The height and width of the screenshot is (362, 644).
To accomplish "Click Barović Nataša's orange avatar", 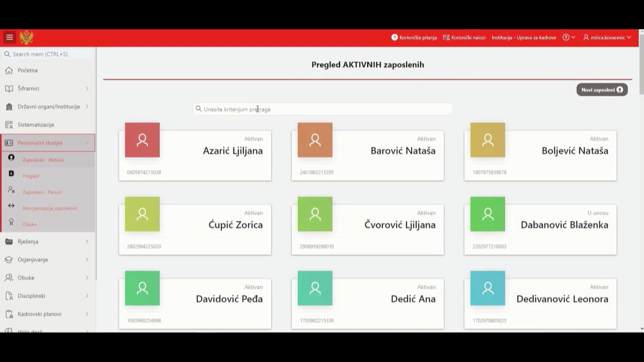I will point(315,140).
